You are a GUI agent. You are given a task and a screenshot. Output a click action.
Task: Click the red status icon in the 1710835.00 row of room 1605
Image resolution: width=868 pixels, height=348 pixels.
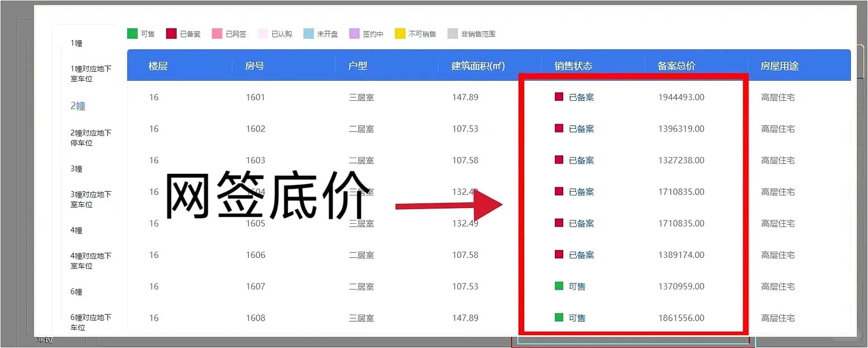[559, 223]
